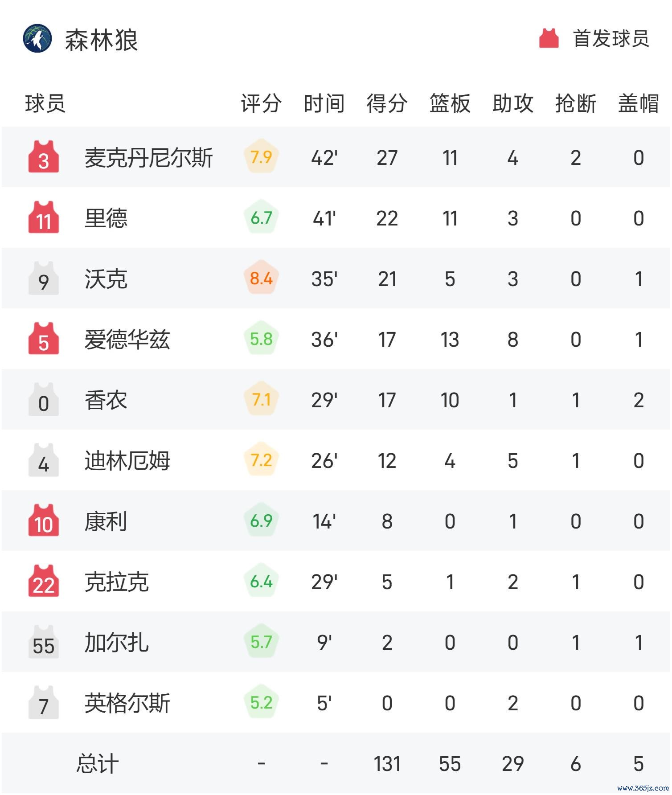Sort by 评分 column header
Screen dimensions: 672x795
[x=261, y=103]
